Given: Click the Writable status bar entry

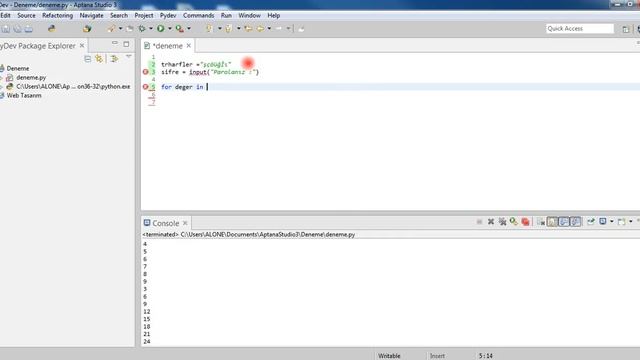Looking at the screenshot, I should (x=389, y=356).
